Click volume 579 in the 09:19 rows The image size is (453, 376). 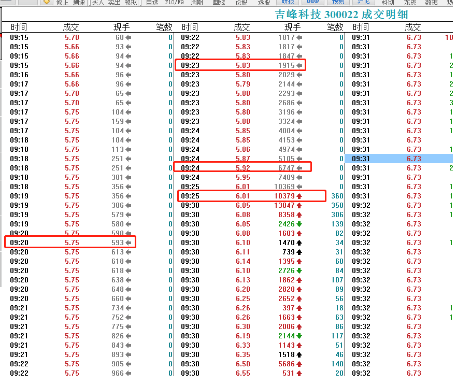[x=117, y=215]
